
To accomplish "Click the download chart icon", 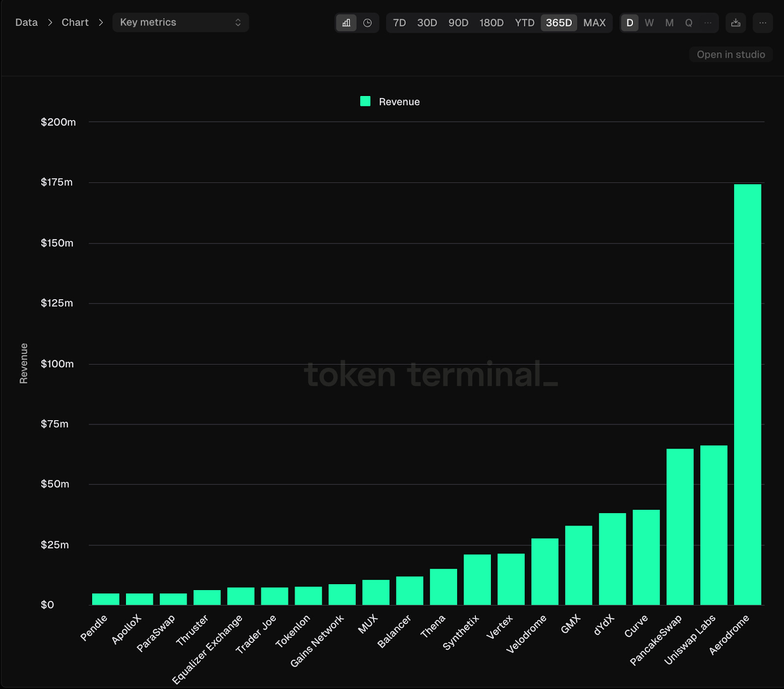I will (735, 23).
